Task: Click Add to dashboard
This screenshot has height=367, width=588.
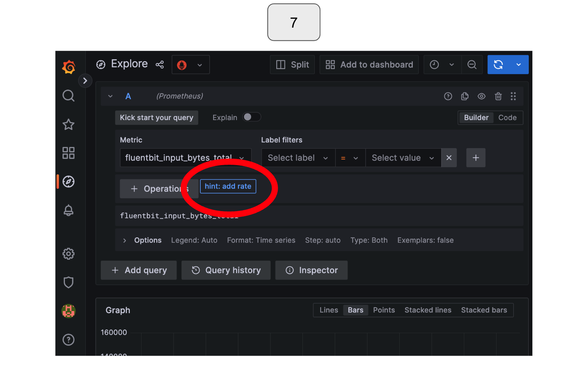Action: [x=369, y=64]
